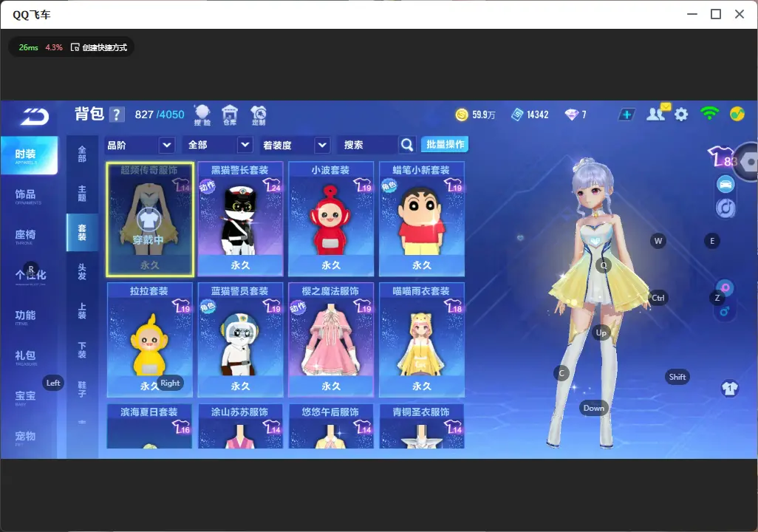Open the friends icon with mail badge
This screenshot has width=758, height=532.
(657, 113)
